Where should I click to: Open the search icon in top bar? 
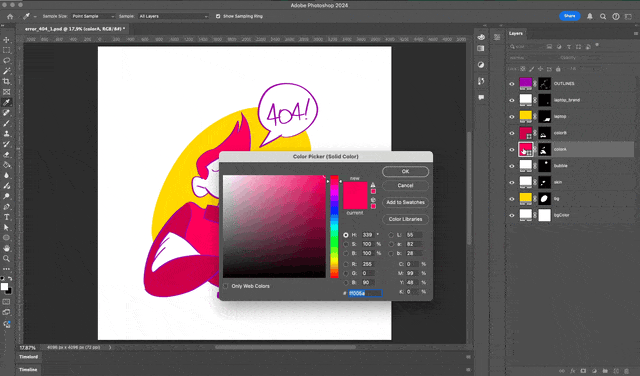click(603, 16)
